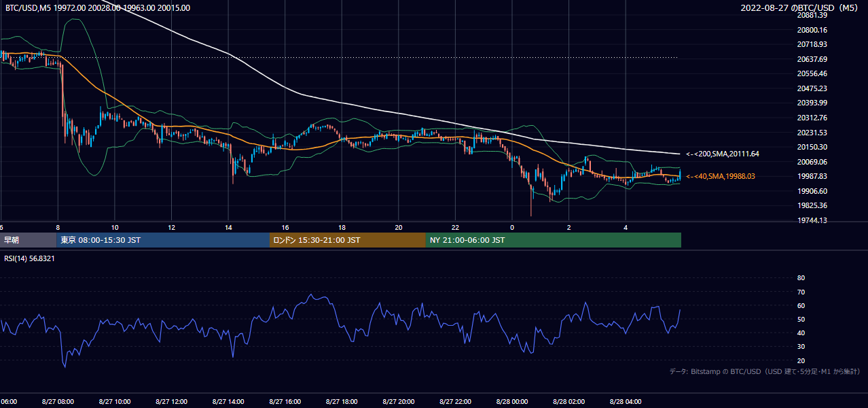
Task: Select hour label 4 under price chart
Action: click(626, 227)
